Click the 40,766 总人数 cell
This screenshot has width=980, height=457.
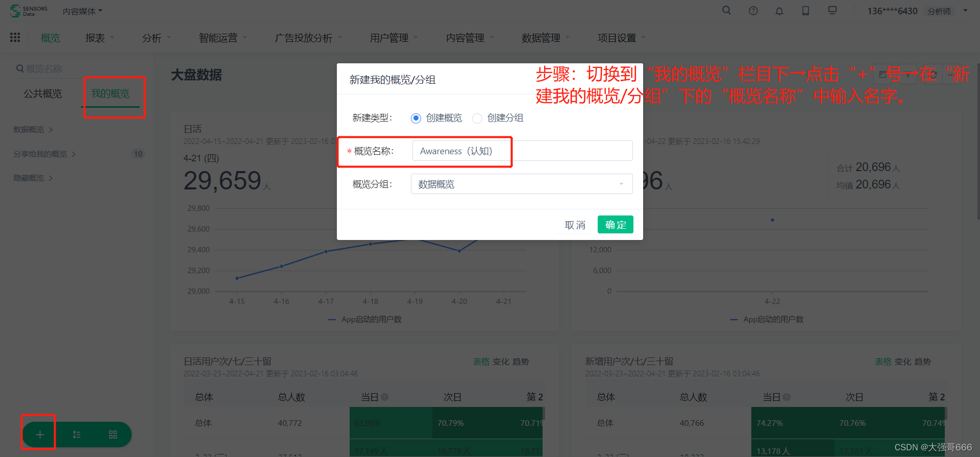point(692,423)
